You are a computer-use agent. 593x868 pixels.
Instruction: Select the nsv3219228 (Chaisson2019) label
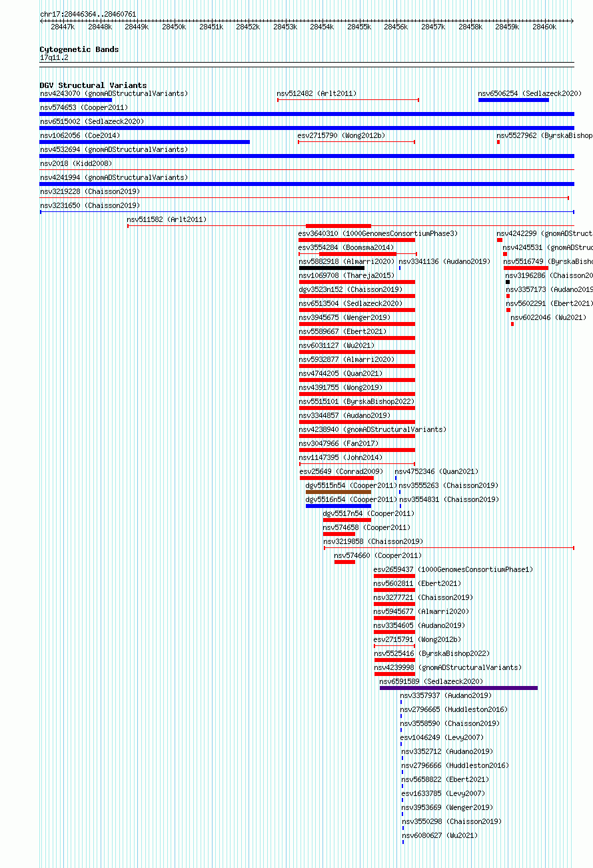tap(90, 191)
